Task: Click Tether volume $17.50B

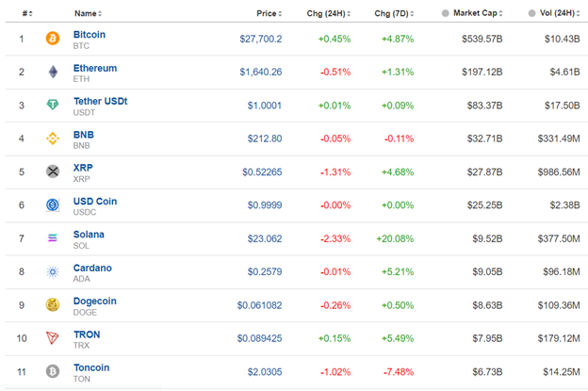Action: coord(563,106)
